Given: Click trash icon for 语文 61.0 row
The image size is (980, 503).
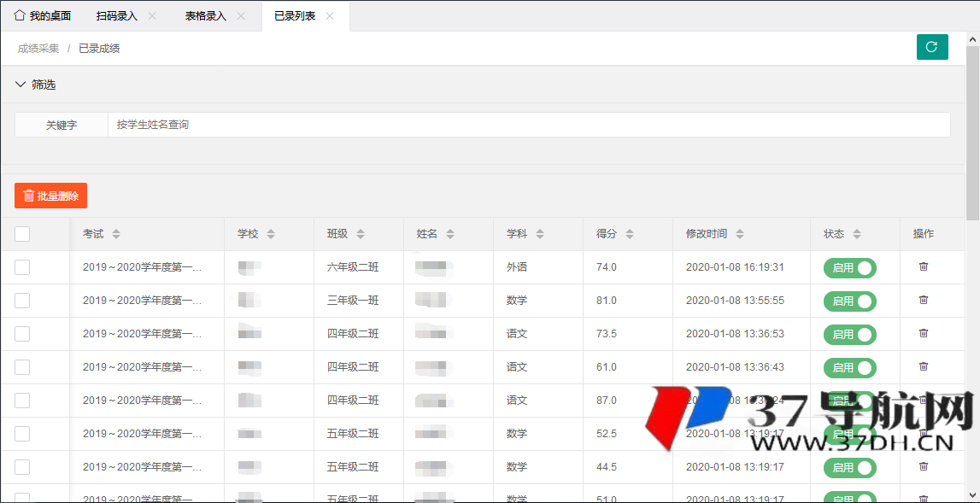Looking at the screenshot, I should tap(923, 367).
